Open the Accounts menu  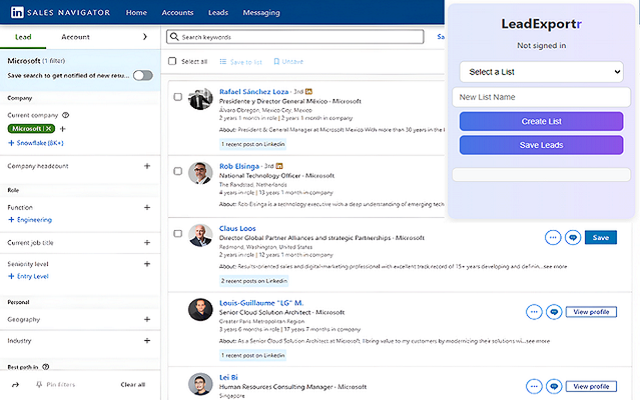coord(178,13)
